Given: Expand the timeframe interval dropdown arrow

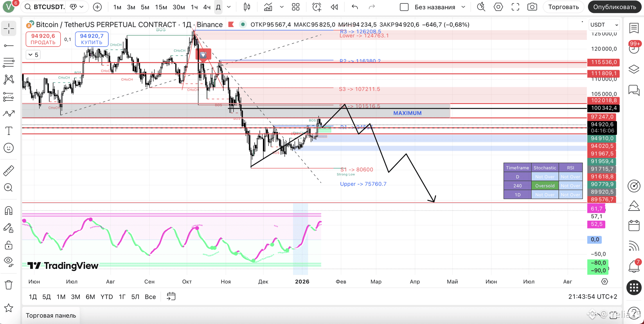Looking at the screenshot, I should pos(229,7).
